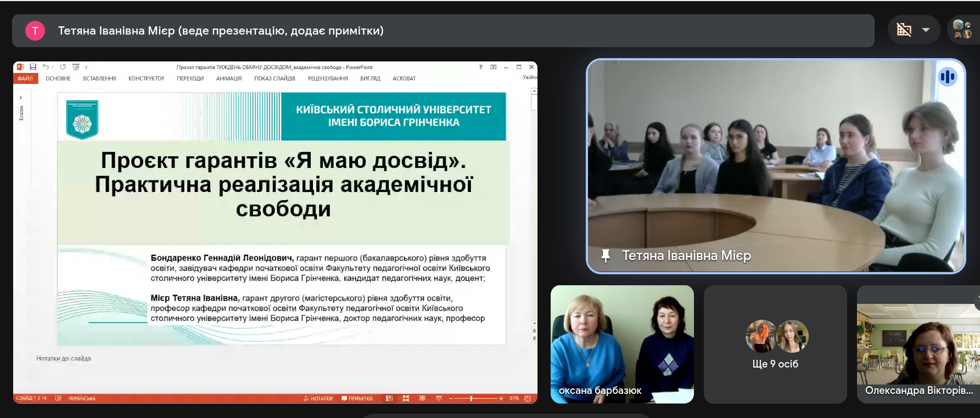Image resolution: width=980 pixels, height=418 pixels.
Task: Click the red ФАЙЛ button
Action: [25, 78]
